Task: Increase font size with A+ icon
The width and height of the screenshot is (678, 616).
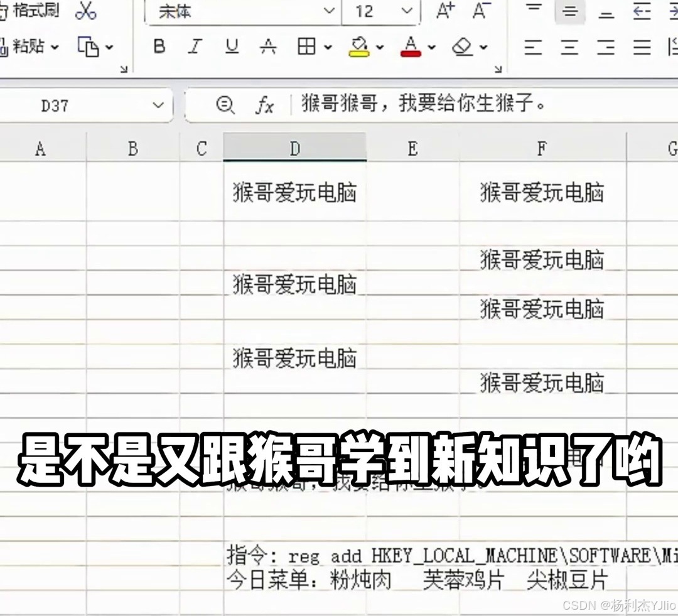Action: tap(445, 11)
